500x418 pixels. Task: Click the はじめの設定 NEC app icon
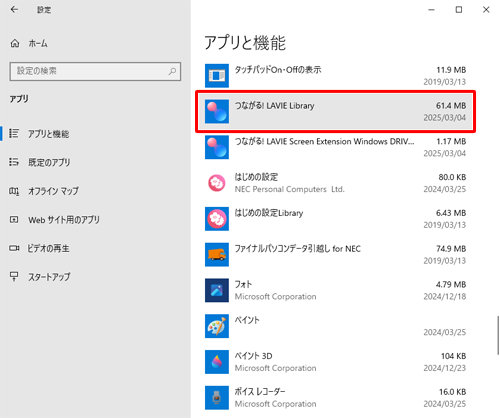(217, 183)
